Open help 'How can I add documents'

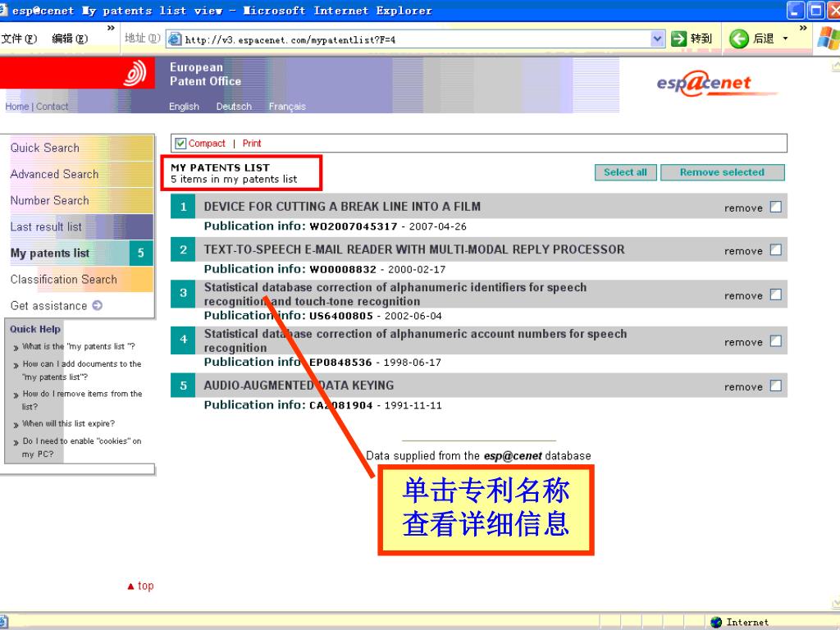point(81,370)
